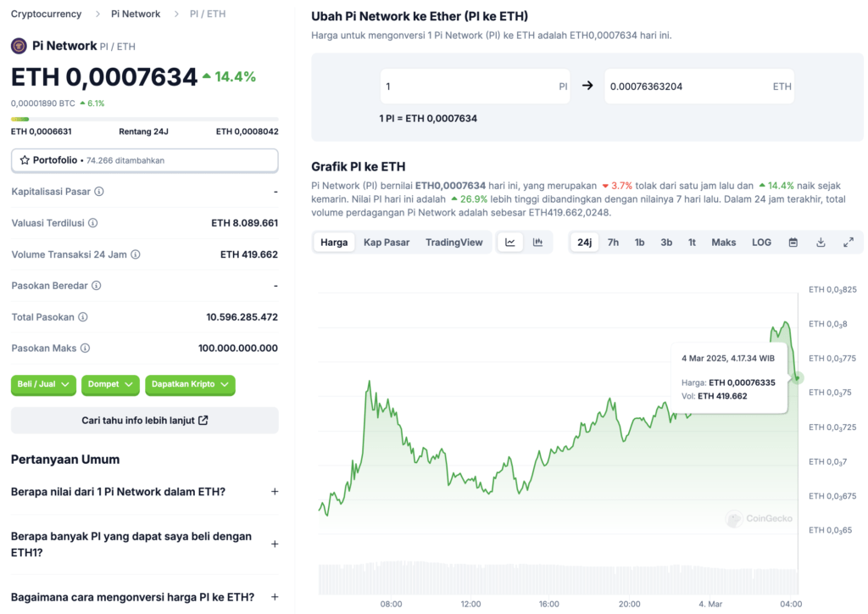Click external link icon in Cari tahu info
The width and height of the screenshot is (868, 614).
(203, 421)
